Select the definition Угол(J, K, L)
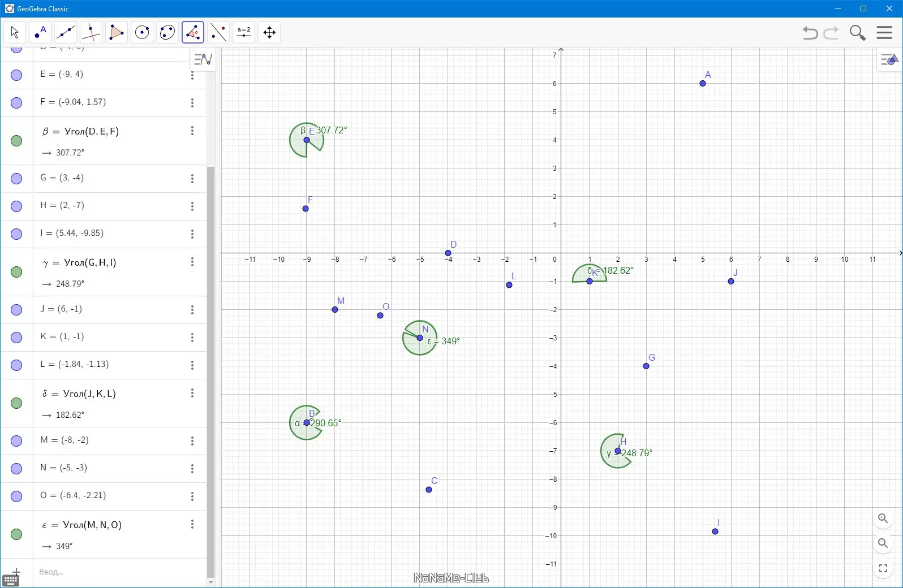 (x=89, y=394)
